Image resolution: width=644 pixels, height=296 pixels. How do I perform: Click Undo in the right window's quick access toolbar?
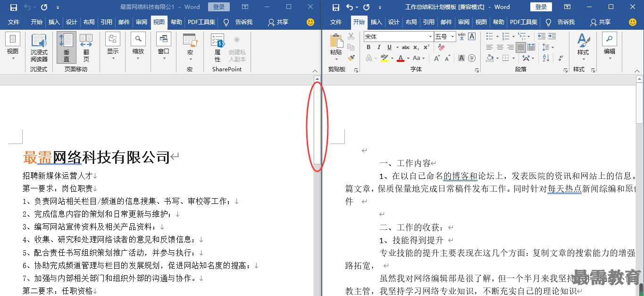(350, 7)
